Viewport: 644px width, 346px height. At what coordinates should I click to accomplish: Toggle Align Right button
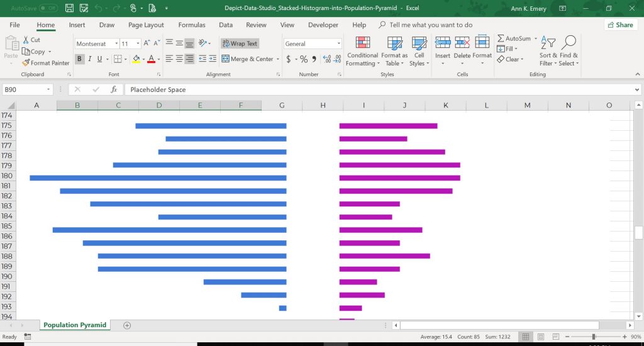click(x=189, y=59)
